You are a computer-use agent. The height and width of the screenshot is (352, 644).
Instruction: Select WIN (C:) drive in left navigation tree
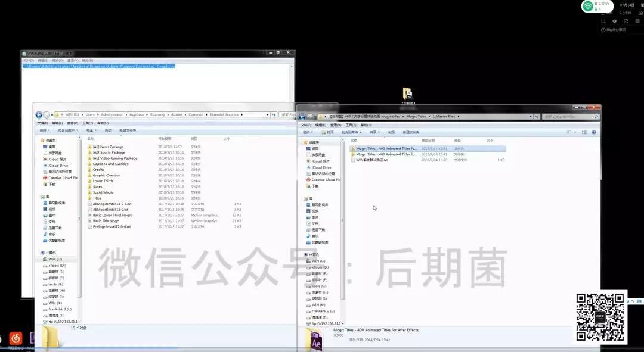[54, 260]
